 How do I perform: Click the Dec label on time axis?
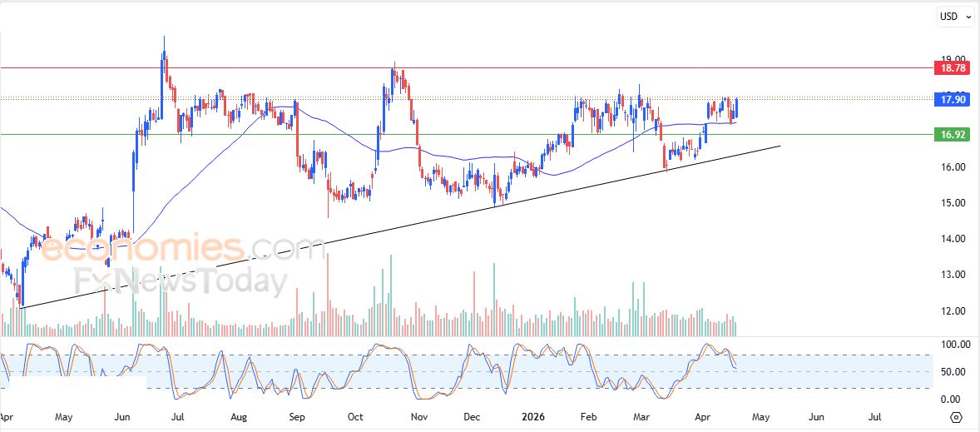click(472, 416)
